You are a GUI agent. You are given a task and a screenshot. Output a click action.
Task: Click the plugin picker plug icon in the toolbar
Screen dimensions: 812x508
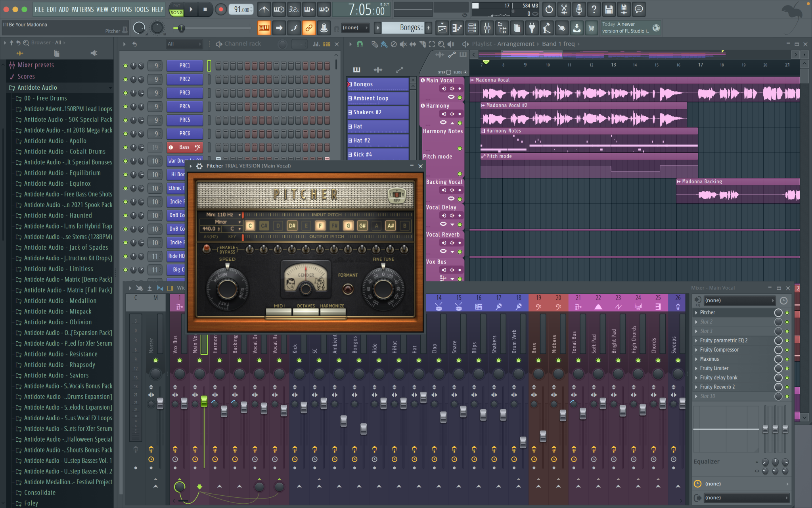(532, 28)
